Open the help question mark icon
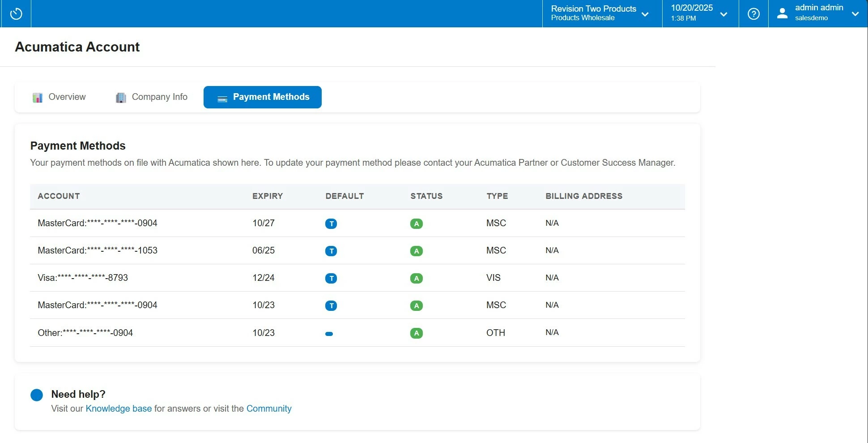Screen dimensions: 868x443 pos(753,14)
